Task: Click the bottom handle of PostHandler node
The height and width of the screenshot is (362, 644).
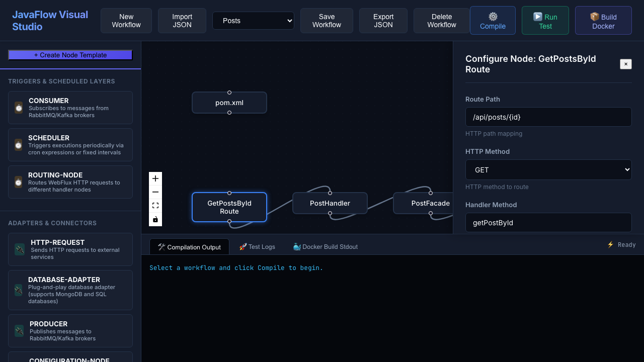Action: click(x=330, y=213)
